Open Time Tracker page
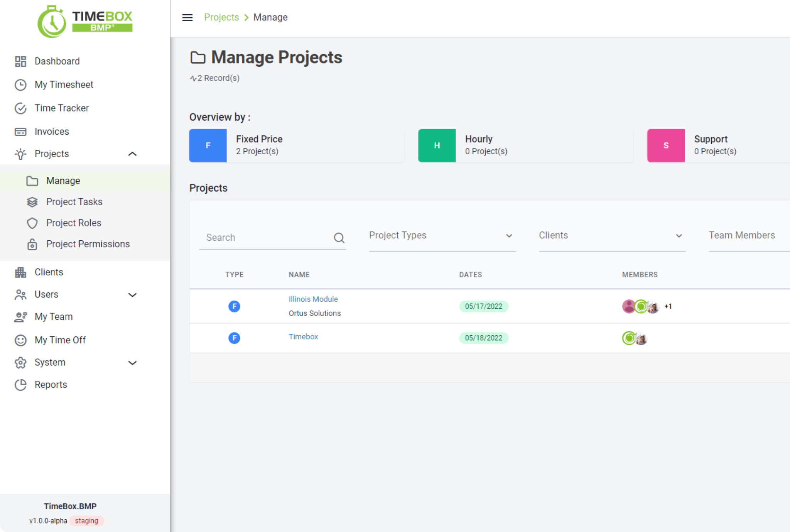 click(x=62, y=108)
